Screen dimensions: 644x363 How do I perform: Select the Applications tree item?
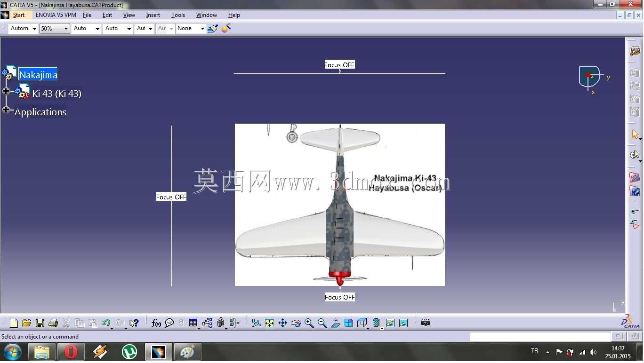click(x=40, y=112)
